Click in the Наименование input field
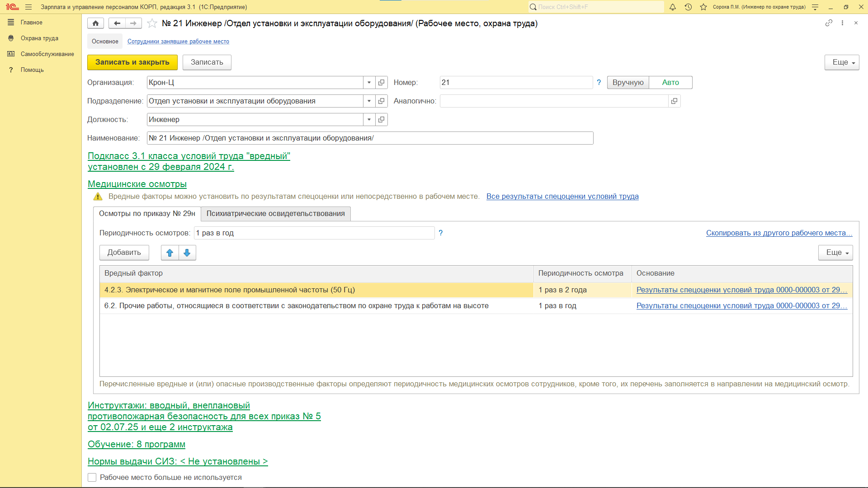This screenshot has width=868, height=488. pos(370,138)
